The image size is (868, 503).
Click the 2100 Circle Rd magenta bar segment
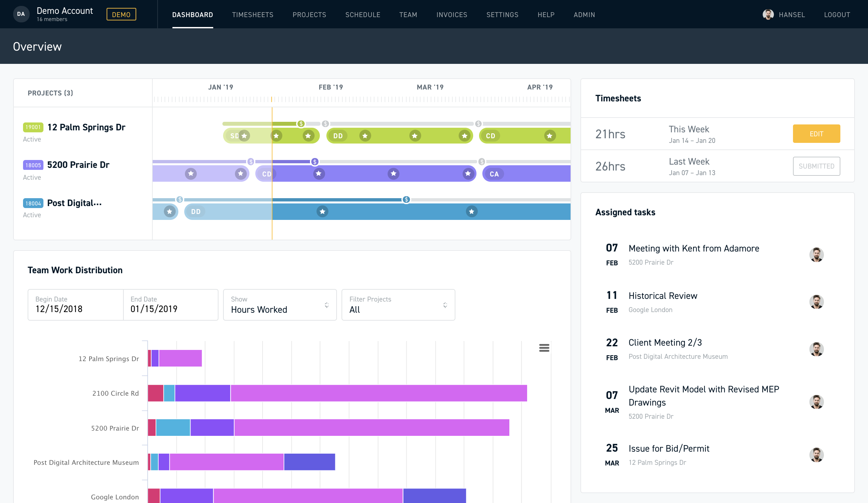pos(378,393)
